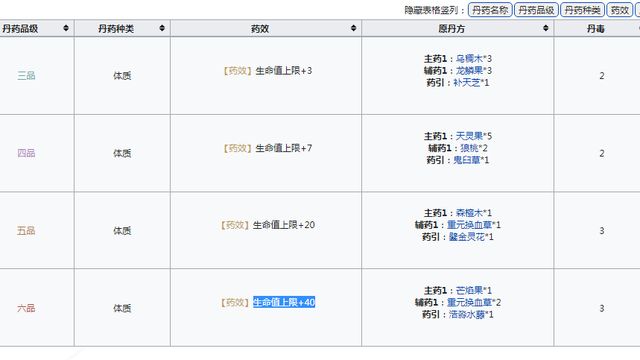Click 丹毒 value 2 in 四品 row
This screenshot has height=360, width=640.
coord(602,153)
